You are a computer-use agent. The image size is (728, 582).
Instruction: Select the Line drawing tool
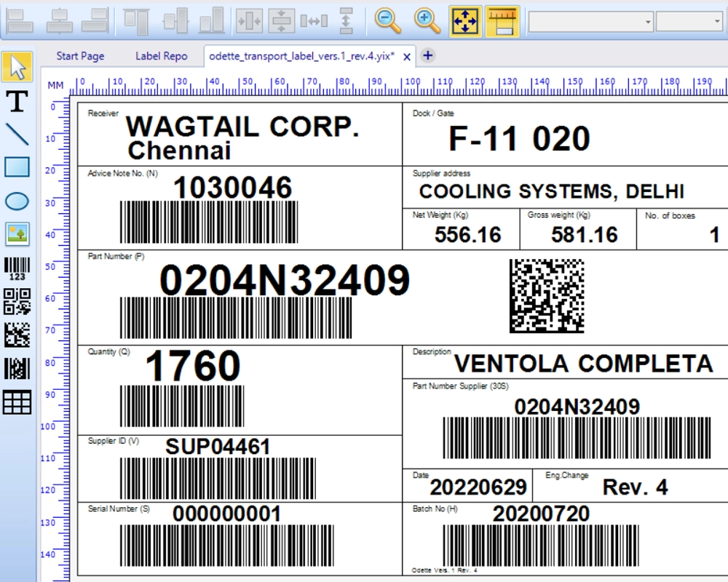point(16,135)
